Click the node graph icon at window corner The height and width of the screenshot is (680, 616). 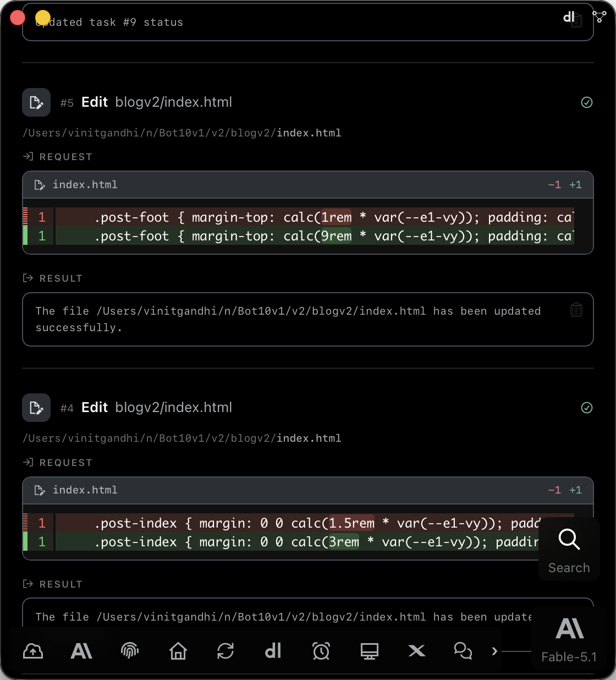(599, 17)
